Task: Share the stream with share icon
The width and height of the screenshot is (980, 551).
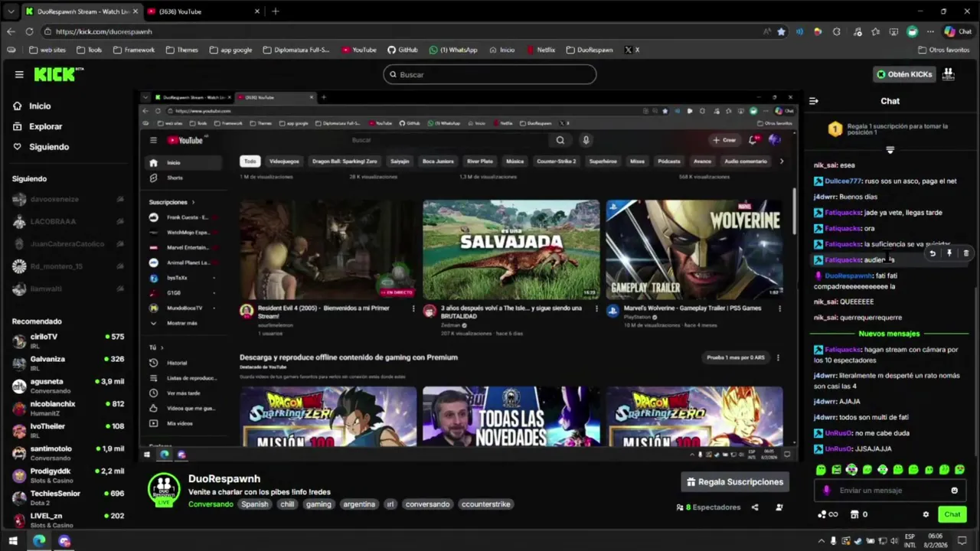Action: click(x=755, y=507)
